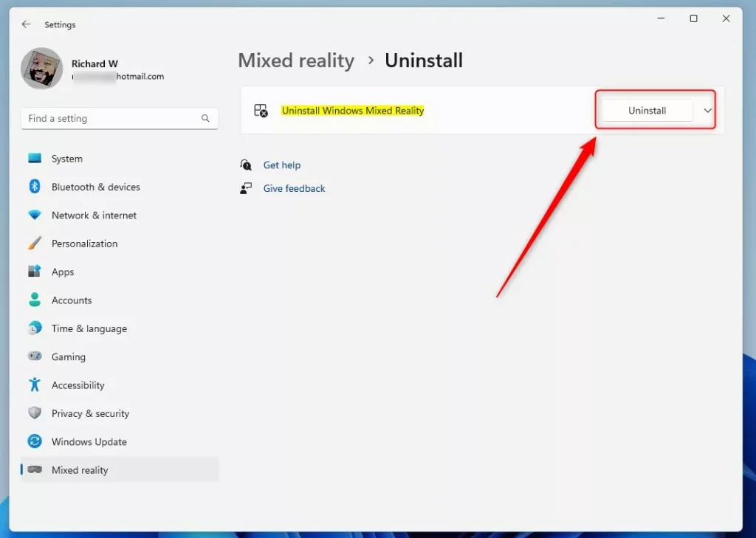
Task: Close the Settings window
Action: [726, 18]
